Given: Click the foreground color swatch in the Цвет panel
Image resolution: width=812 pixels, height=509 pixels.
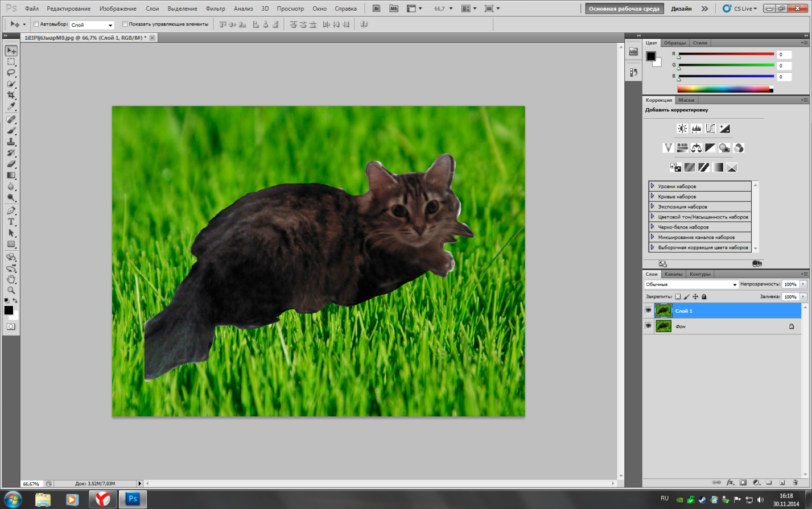Looking at the screenshot, I should [x=651, y=56].
